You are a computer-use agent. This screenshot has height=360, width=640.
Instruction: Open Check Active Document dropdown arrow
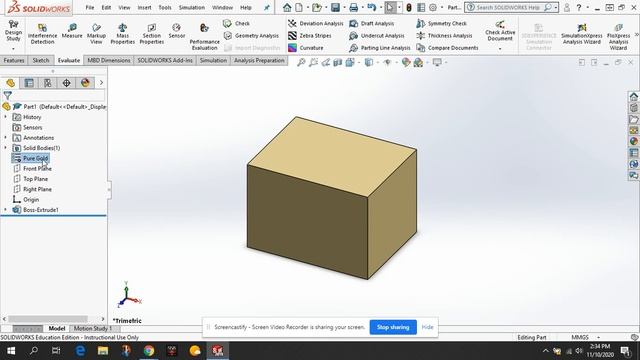(x=500, y=49)
